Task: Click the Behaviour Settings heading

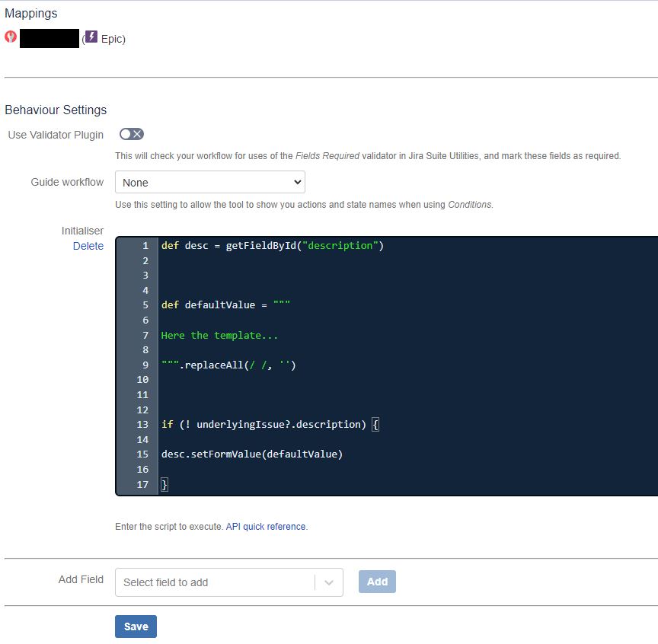Action: [x=55, y=110]
